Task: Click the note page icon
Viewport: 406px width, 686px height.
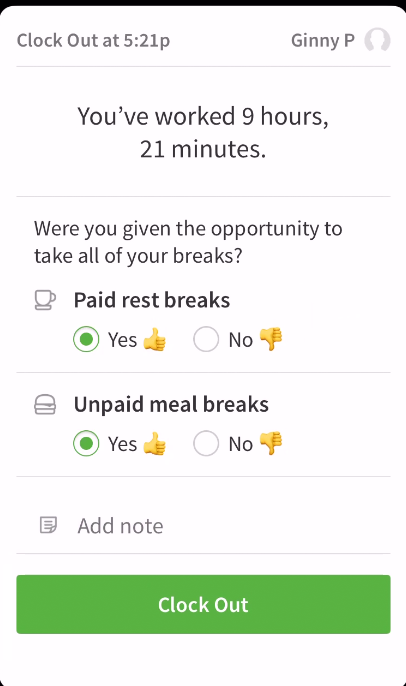Action: click(x=48, y=525)
